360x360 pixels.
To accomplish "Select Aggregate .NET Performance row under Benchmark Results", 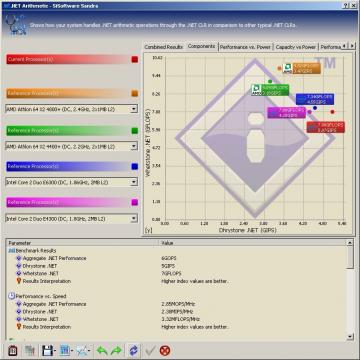I will coord(54,258).
